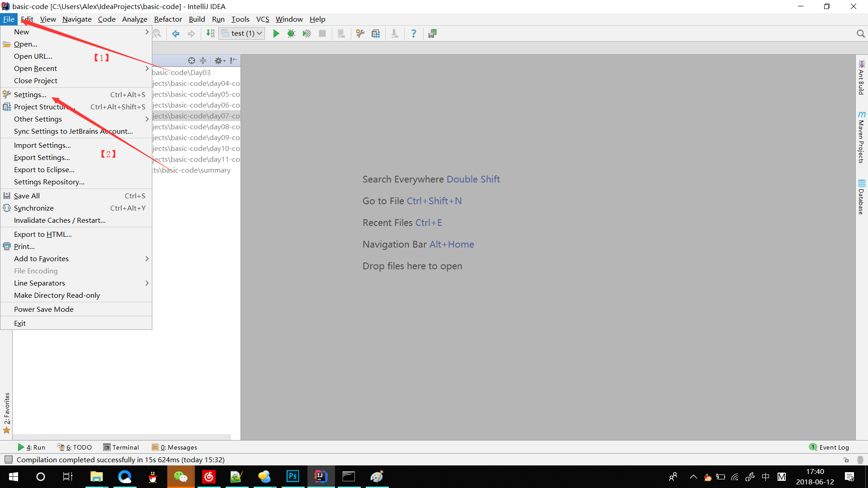The width and height of the screenshot is (868, 488).
Task: Run with Coverage icon
Action: click(x=307, y=33)
